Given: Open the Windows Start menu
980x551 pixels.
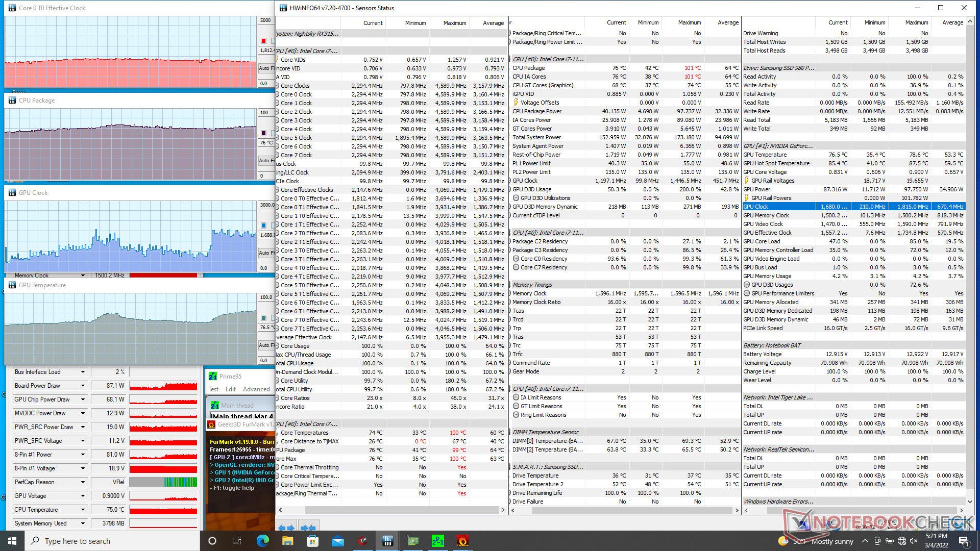Looking at the screenshot, I should click(x=12, y=541).
